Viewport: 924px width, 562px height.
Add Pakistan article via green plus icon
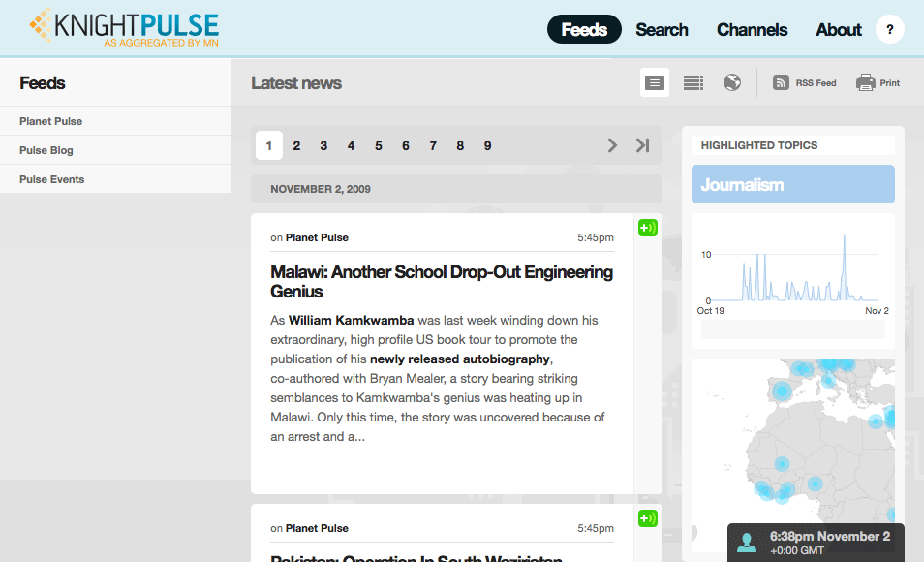point(648,518)
